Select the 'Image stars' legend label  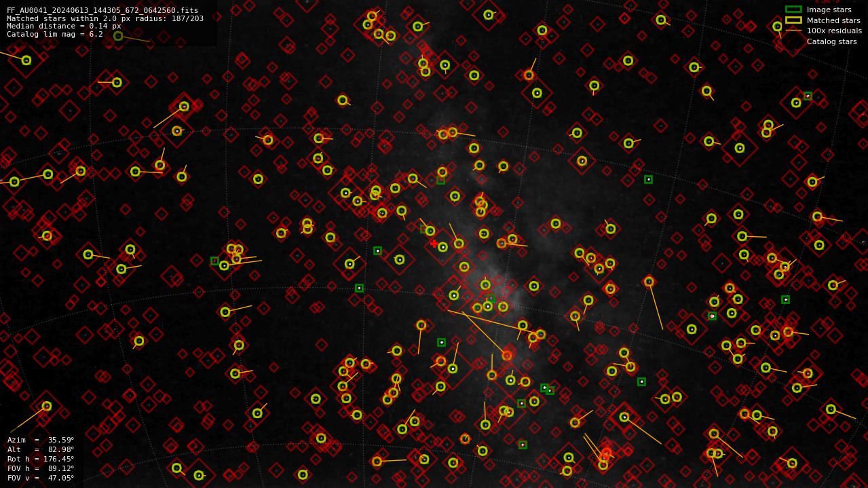(x=829, y=10)
